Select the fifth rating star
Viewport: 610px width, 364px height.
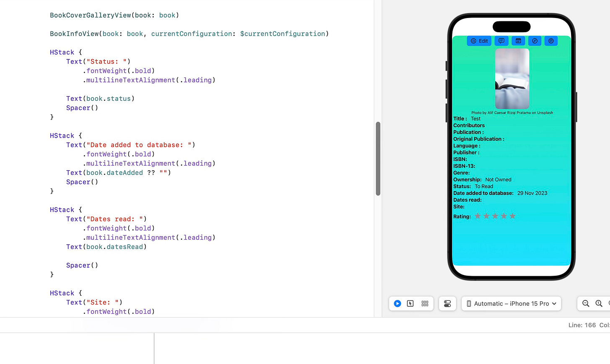point(512,216)
